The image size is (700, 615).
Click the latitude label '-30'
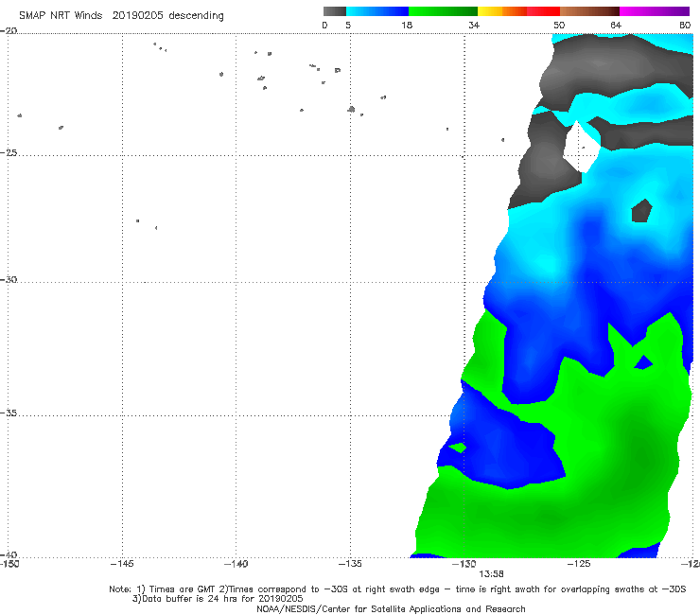click(x=9, y=279)
